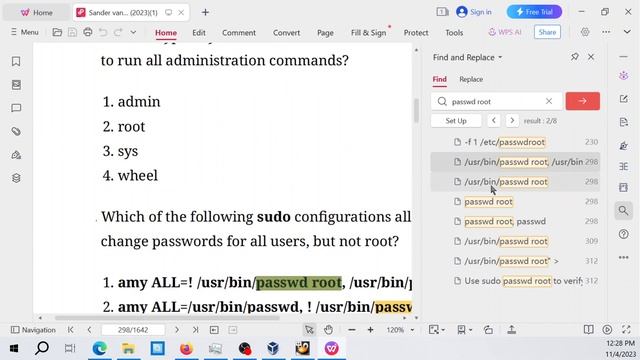The width and height of the screenshot is (640, 360).
Task: Switch to the Comment ribbon tab
Action: tap(239, 33)
